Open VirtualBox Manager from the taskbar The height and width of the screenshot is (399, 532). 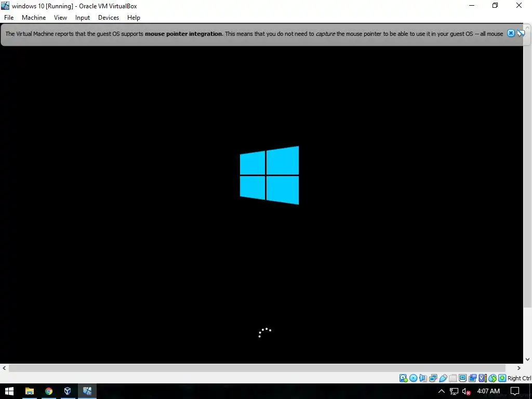pyautogui.click(x=68, y=391)
